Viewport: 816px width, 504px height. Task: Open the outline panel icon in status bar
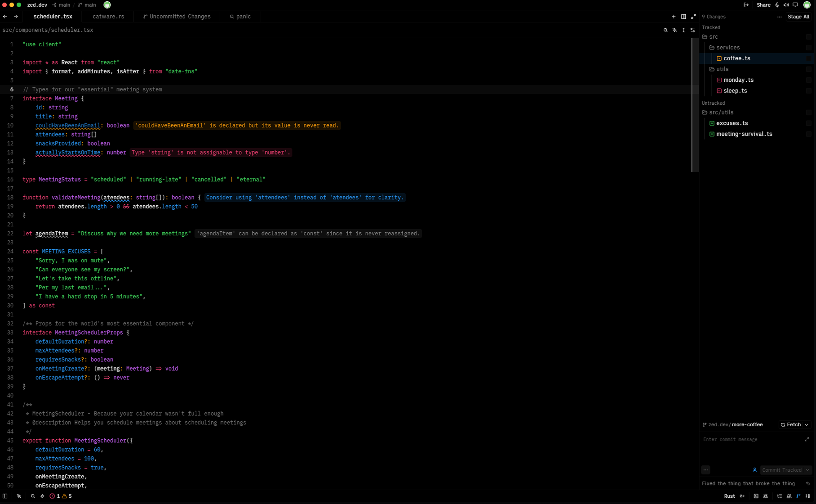[780, 496]
